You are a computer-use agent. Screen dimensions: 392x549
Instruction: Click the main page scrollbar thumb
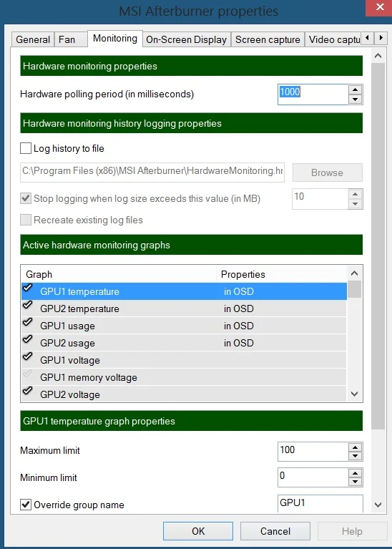pos(378,246)
